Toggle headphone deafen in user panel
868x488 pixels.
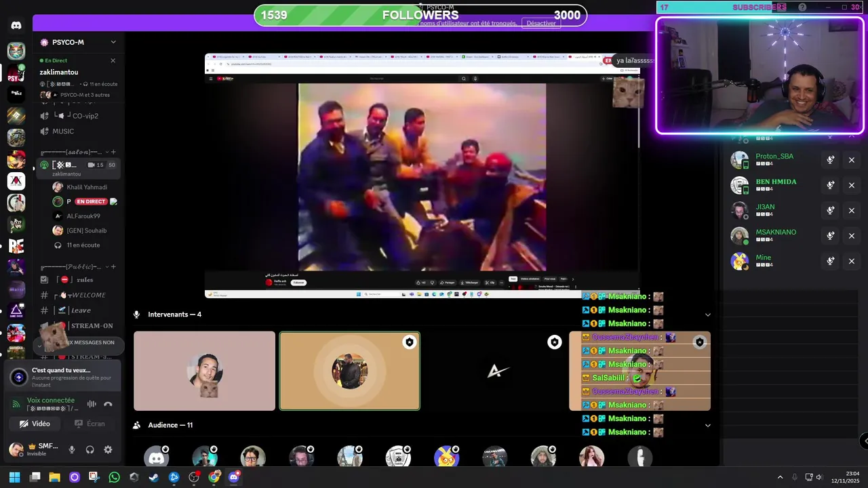click(90, 449)
